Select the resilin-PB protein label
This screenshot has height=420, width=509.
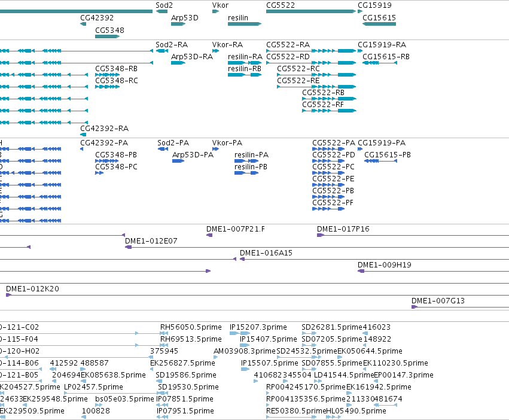coord(251,167)
